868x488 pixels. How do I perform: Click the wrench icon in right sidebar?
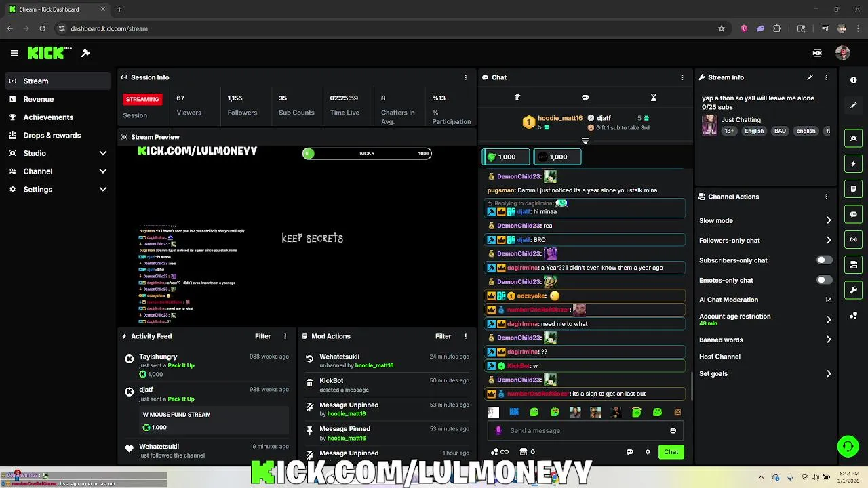coord(854,290)
